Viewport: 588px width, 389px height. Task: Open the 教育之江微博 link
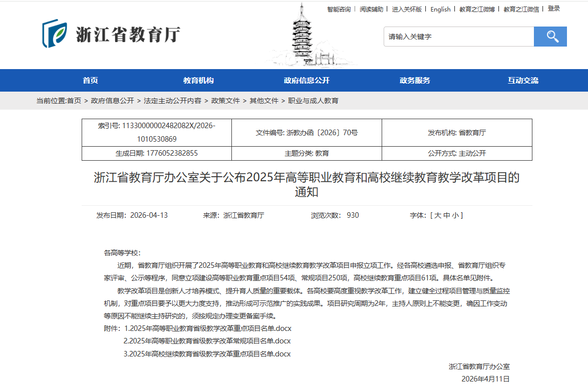click(x=477, y=9)
